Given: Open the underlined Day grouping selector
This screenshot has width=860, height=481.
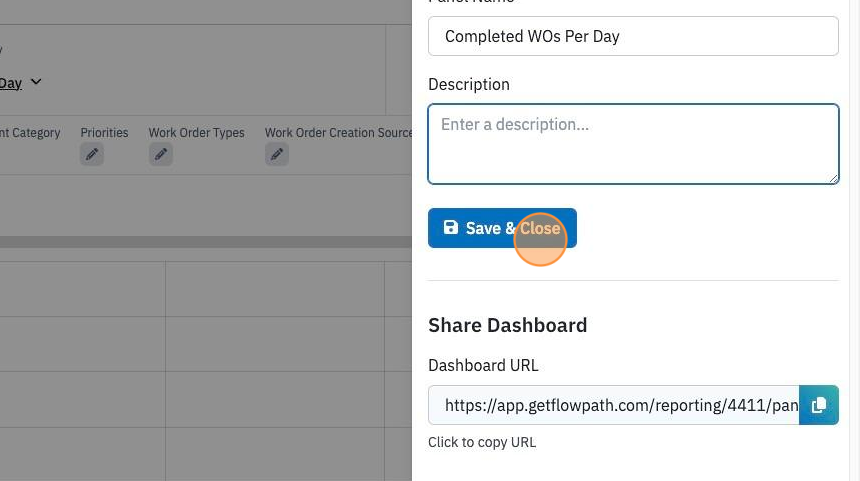Looking at the screenshot, I should pos(10,83).
